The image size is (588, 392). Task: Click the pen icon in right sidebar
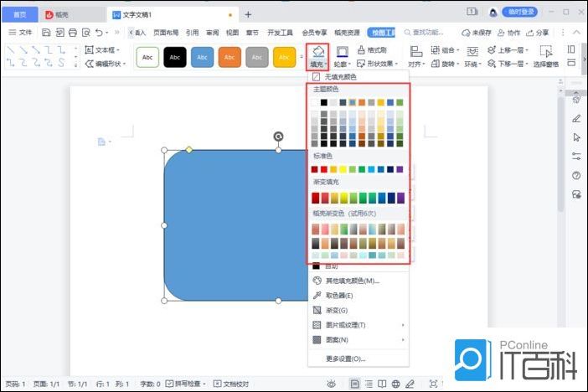(x=576, y=118)
